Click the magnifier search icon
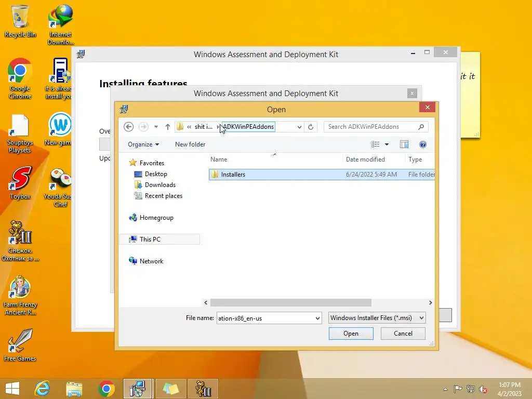This screenshot has height=399, width=532. (x=421, y=127)
